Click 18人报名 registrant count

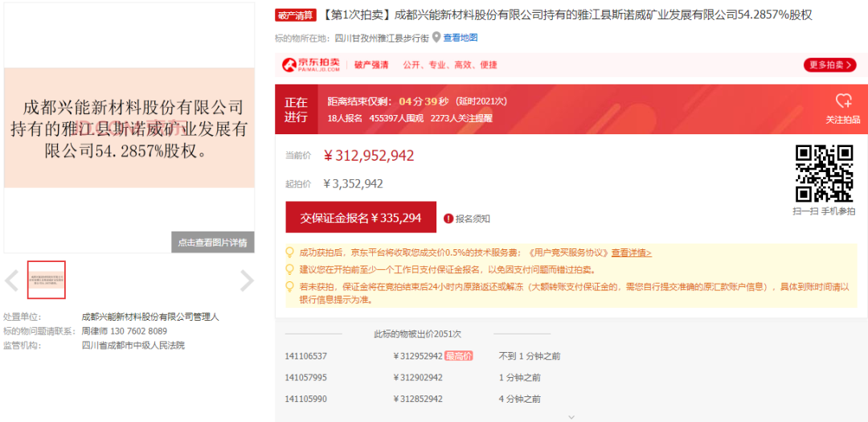click(x=345, y=118)
